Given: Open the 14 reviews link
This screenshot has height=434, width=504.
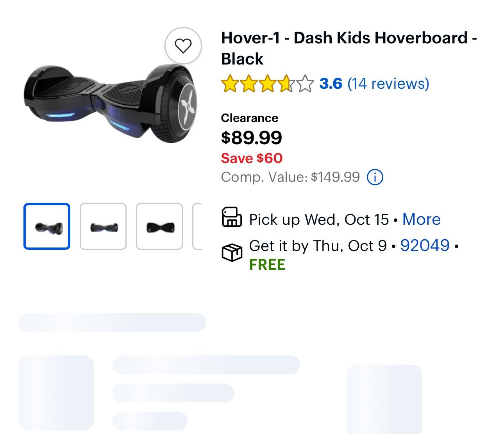Looking at the screenshot, I should (388, 84).
